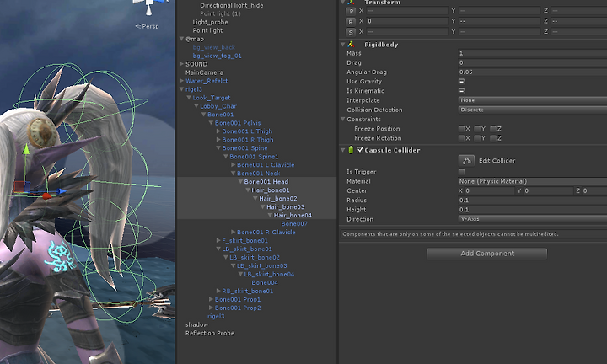Select Directional light_hide in hierarchy

point(232,5)
